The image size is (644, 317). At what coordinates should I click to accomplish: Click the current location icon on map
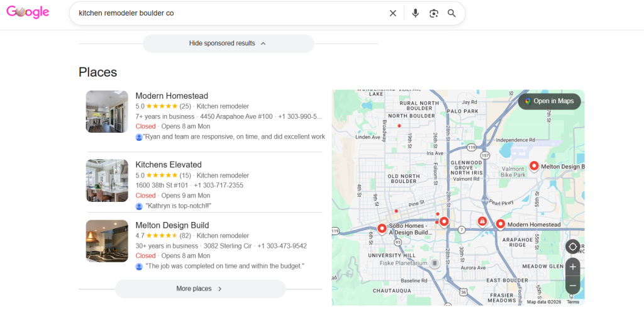(x=572, y=247)
